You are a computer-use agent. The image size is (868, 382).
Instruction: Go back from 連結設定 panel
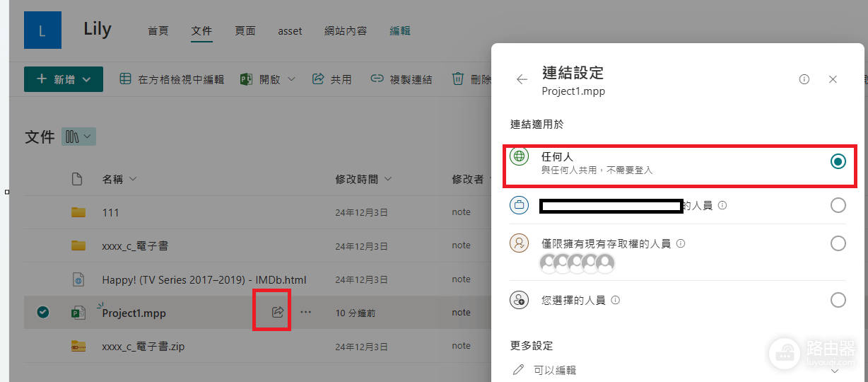[522, 79]
